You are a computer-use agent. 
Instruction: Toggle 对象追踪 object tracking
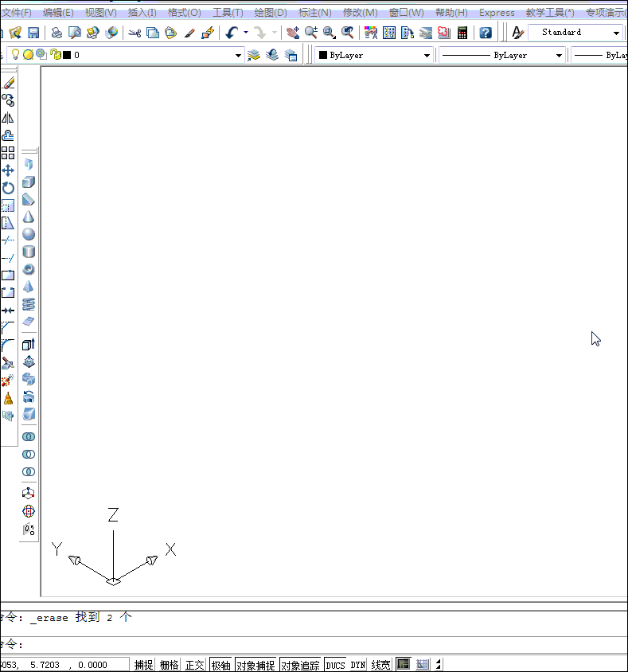coord(300,665)
